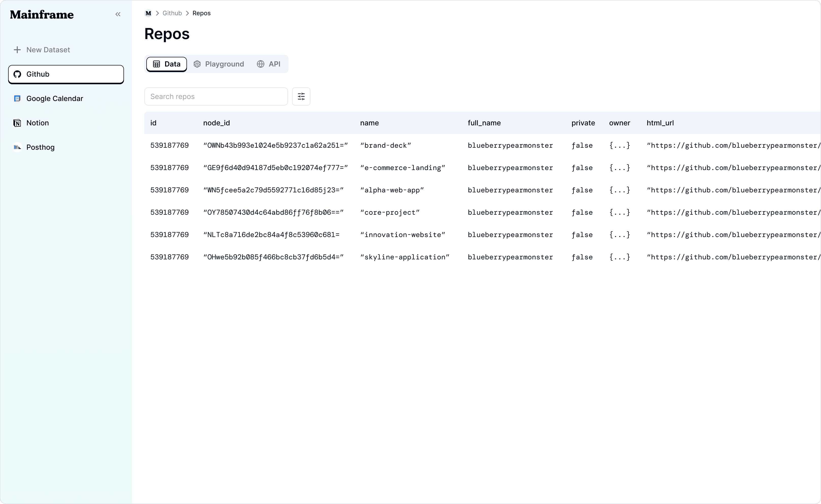821x504 pixels.
Task: Select the Data tab
Action: pos(166,64)
